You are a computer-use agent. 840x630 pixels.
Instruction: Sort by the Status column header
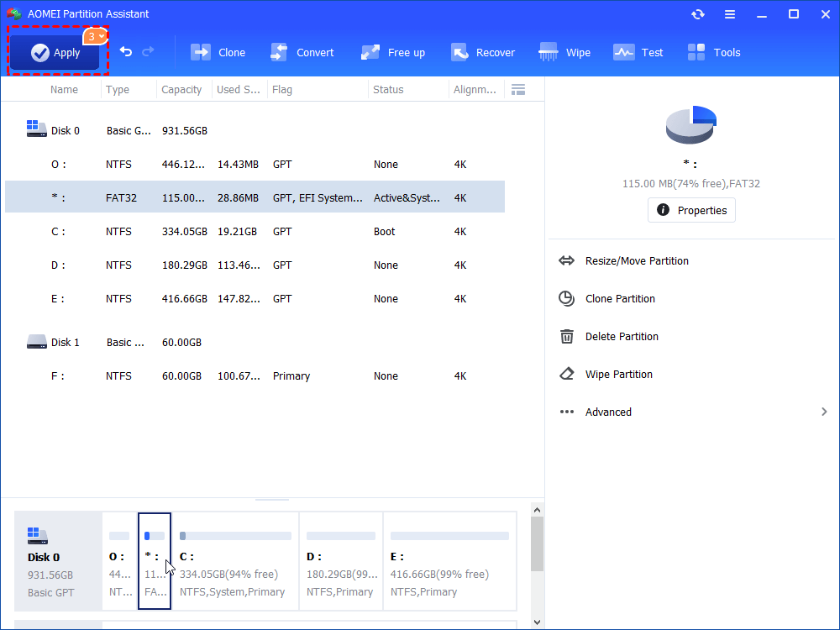pyautogui.click(x=388, y=90)
